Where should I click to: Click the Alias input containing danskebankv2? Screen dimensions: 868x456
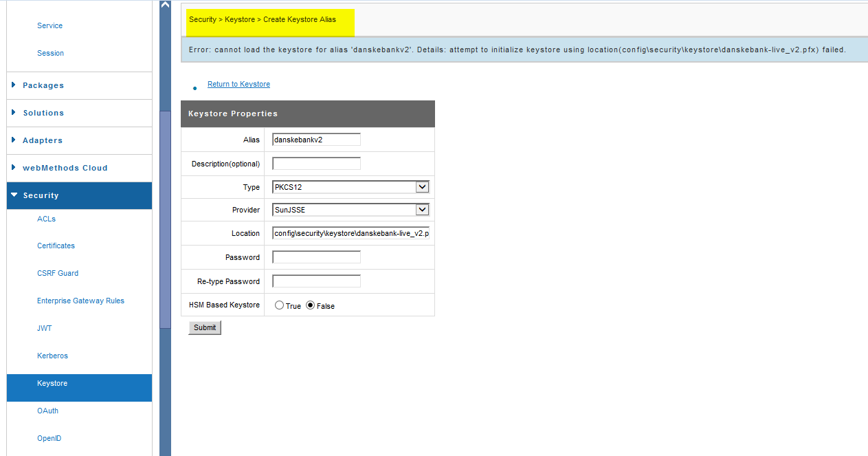click(x=316, y=139)
